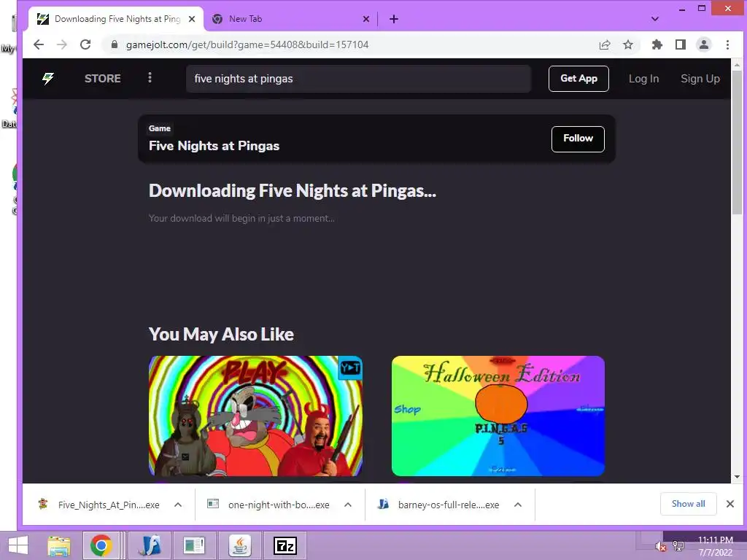747x560 pixels.
Task: Open the three-dot menu beside STORE
Action: [150, 77]
